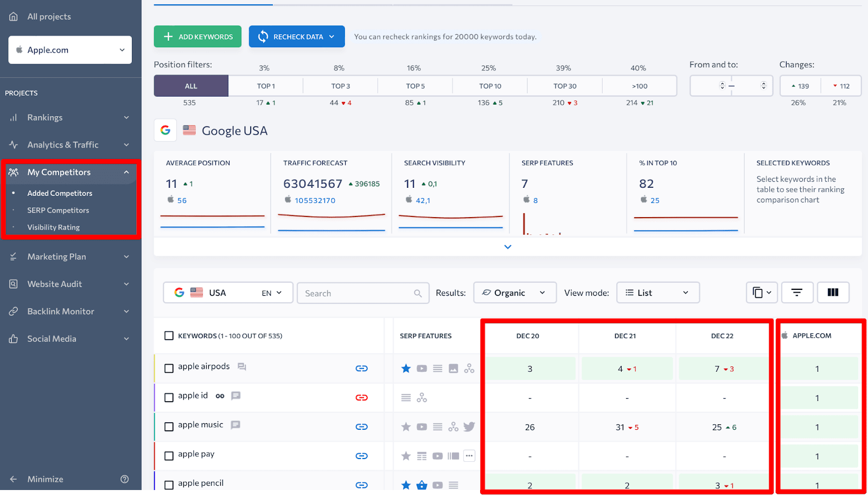Open the table filter icon button

(x=797, y=292)
